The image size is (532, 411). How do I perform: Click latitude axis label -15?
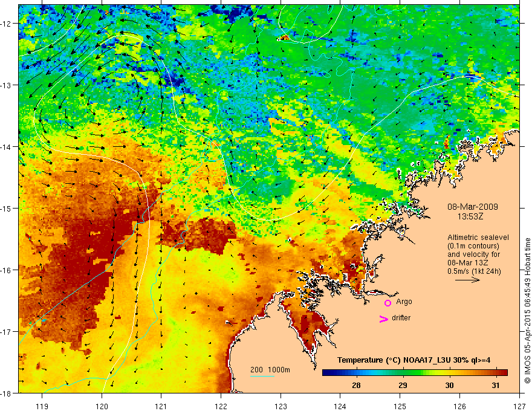click(6, 209)
